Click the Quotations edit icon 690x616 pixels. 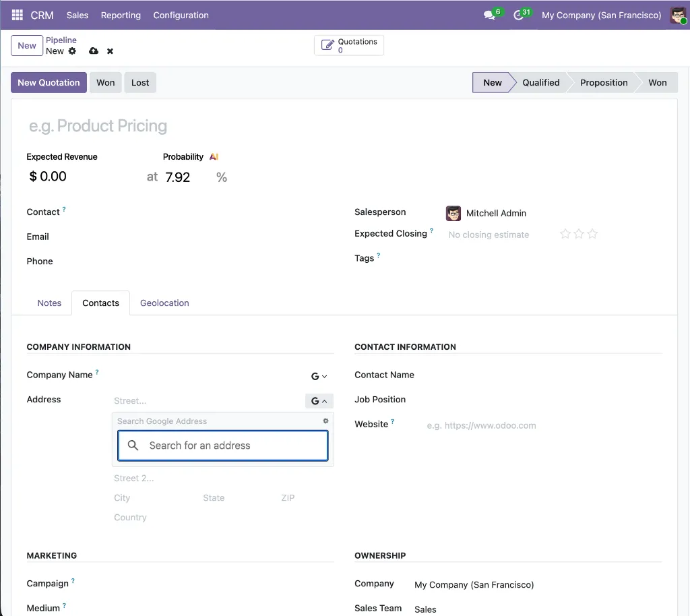[327, 45]
